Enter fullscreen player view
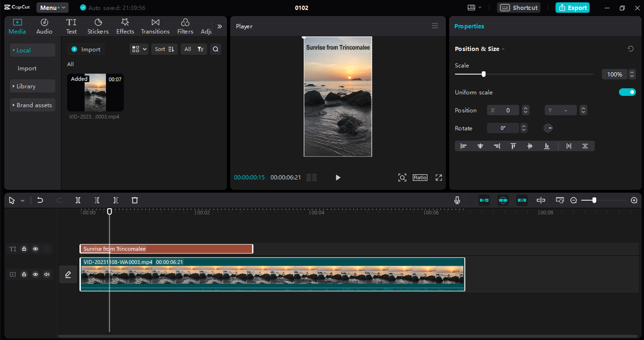 [439, 178]
